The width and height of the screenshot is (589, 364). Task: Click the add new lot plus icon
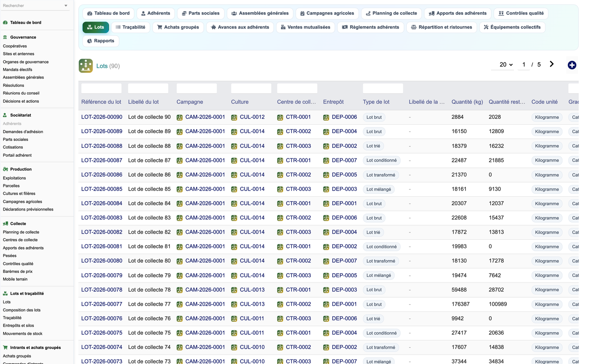point(572,65)
